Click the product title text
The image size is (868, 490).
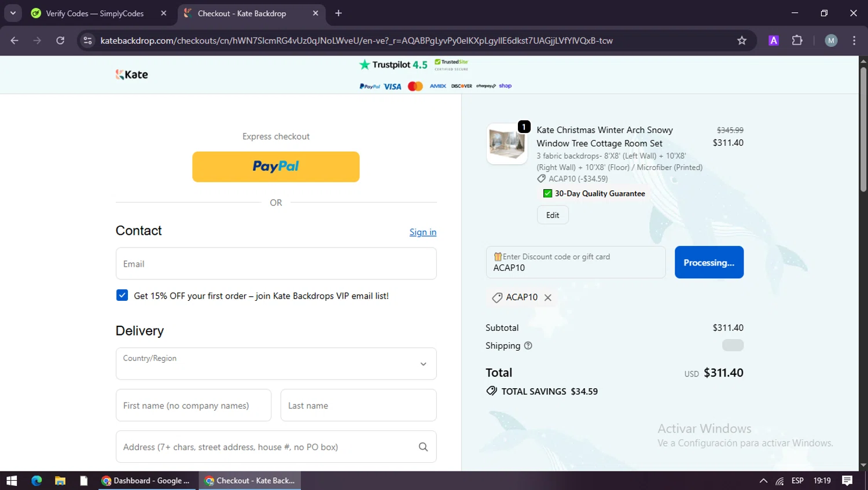pyautogui.click(x=605, y=137)
